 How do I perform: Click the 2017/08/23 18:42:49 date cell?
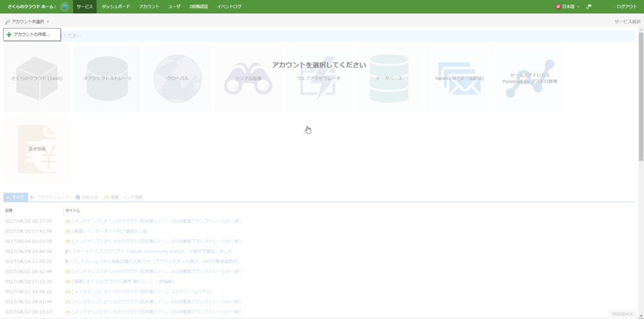pos(28,271)
